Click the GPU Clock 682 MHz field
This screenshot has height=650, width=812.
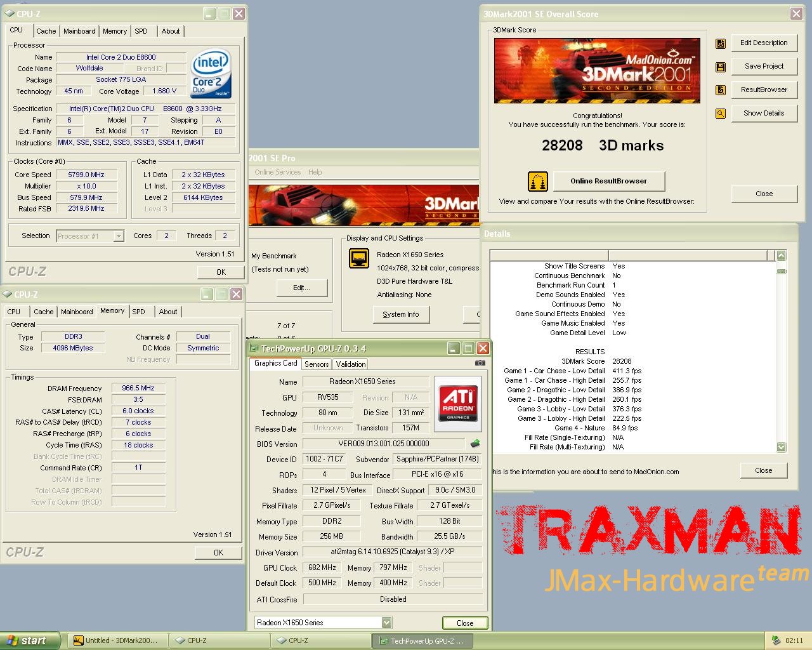point(323,567)
